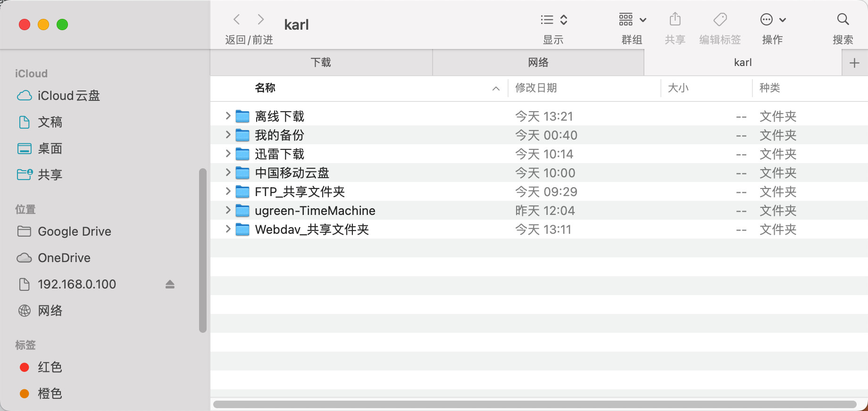Select the karl tab
This screenshot has height=411, width=868.
[743, 63]
